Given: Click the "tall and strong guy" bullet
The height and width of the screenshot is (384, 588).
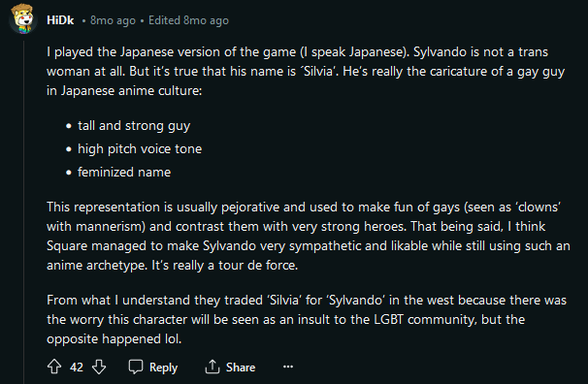Looking at the screenshot, I should 134,125.
